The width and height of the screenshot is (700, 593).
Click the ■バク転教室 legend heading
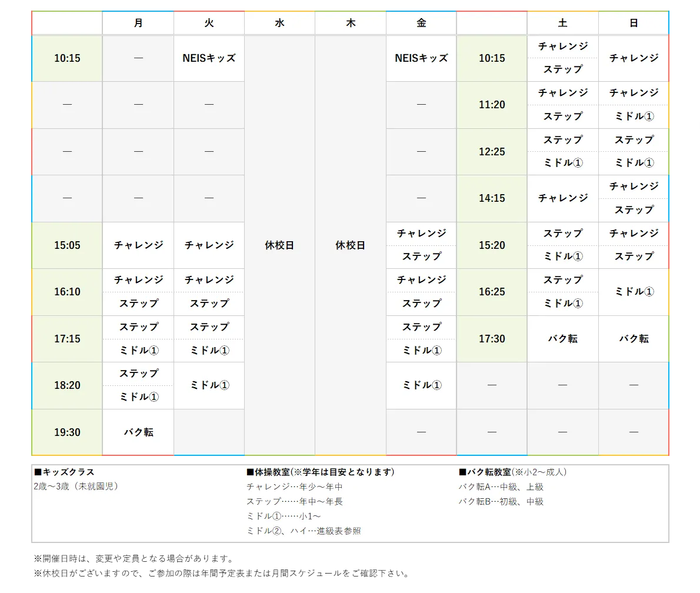[485, 472]
